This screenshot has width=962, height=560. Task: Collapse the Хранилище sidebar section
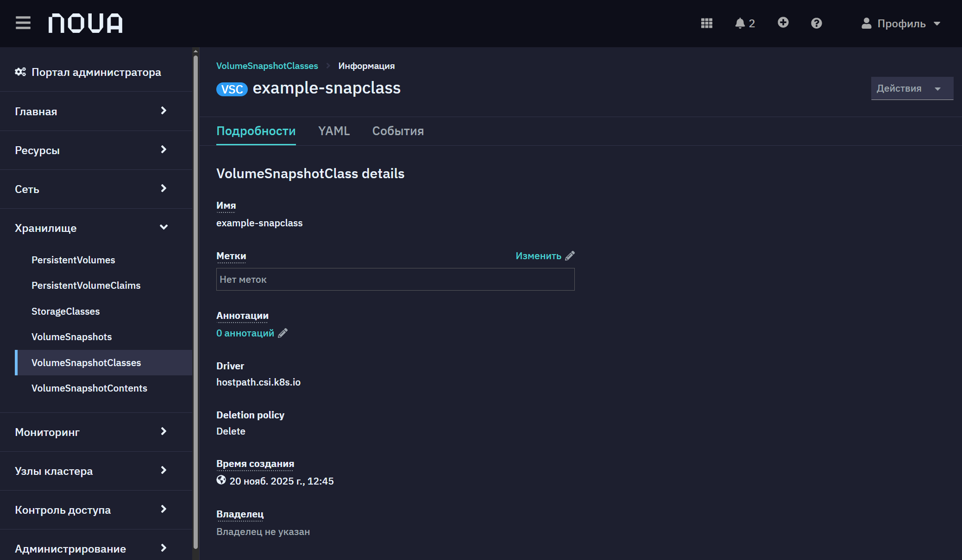[x=96, y=228]
